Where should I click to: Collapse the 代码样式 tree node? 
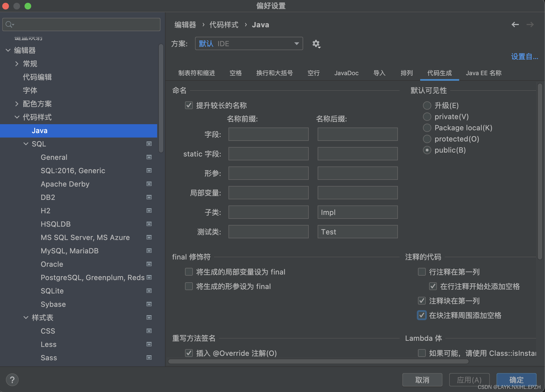[x=17, y=117]
